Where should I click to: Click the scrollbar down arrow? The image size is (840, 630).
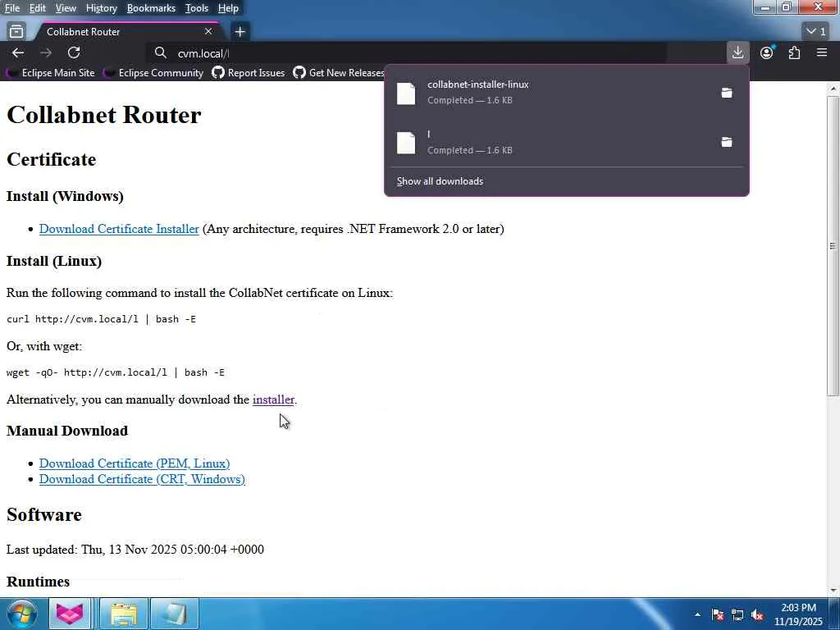[833, 591]
